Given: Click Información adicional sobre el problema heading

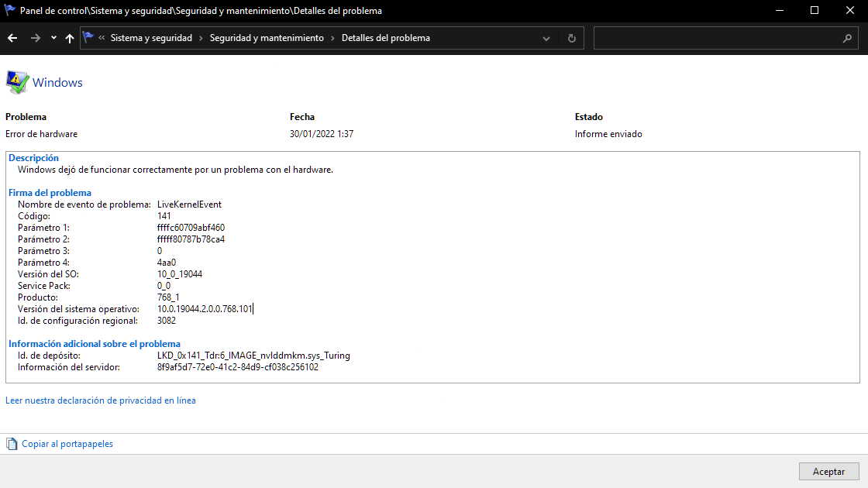Looking at the screenshot, I should point(94,344).
